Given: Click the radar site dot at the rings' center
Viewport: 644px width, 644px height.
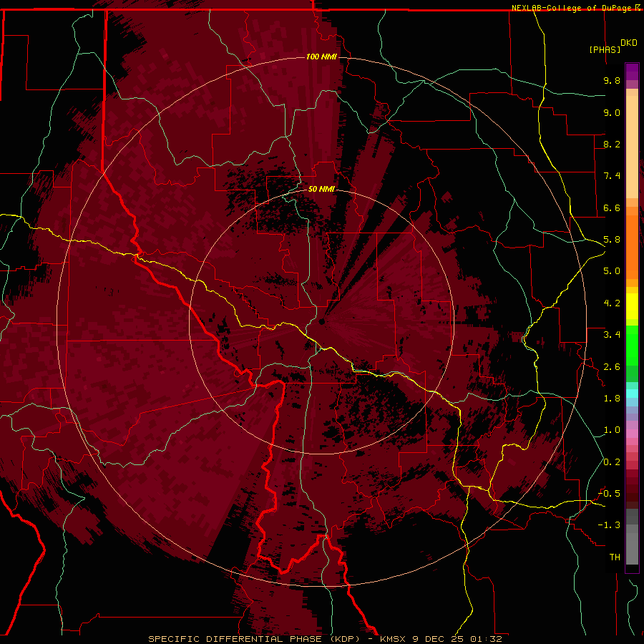Looking at the screenshot, I should click(321, 321).
